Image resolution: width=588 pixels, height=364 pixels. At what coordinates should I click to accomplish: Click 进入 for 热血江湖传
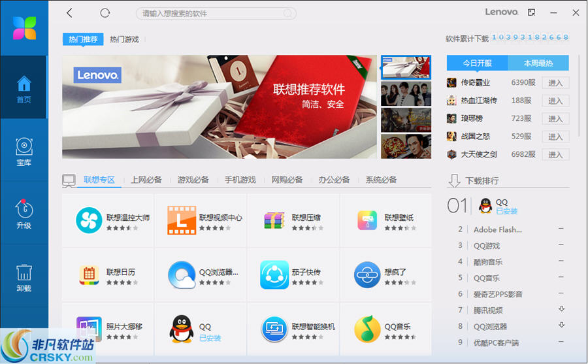pyautogui.click(x=555, y=101)
